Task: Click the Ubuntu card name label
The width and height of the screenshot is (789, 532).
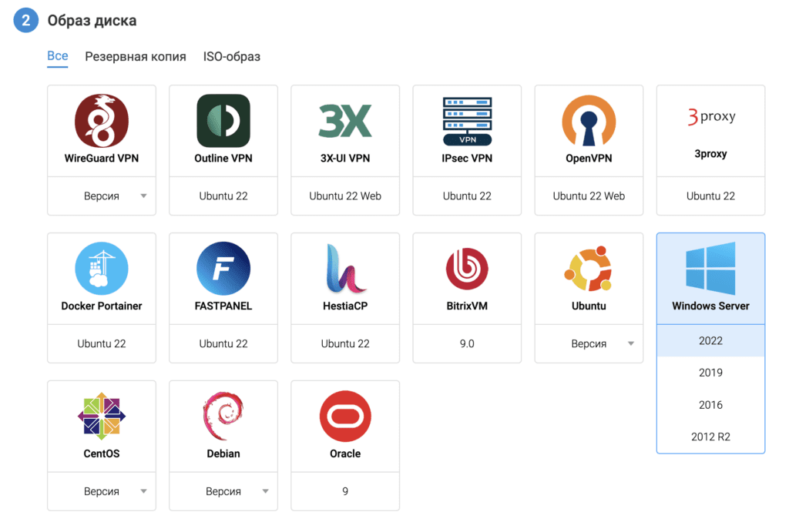Action: pos(589,306)
